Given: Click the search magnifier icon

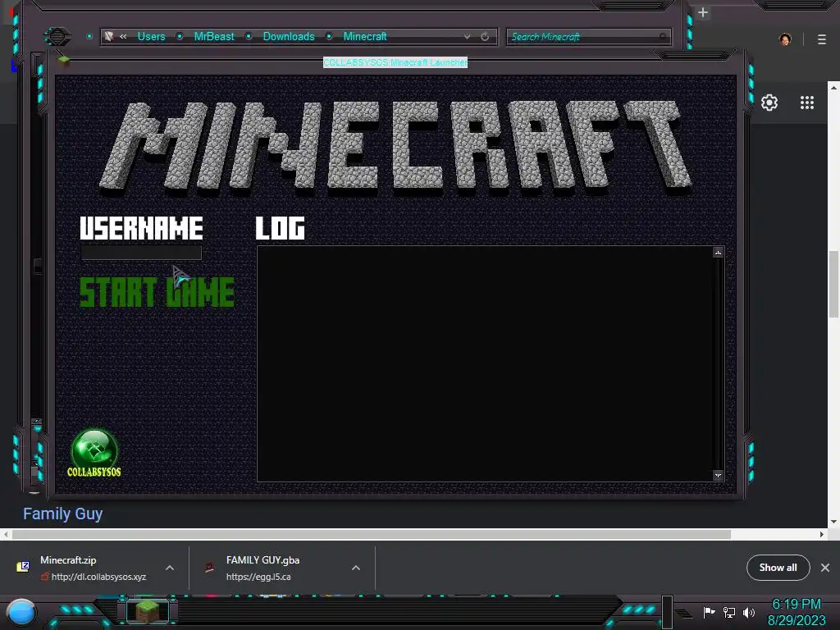Looking at the screenshot, I should pos(663,36).
